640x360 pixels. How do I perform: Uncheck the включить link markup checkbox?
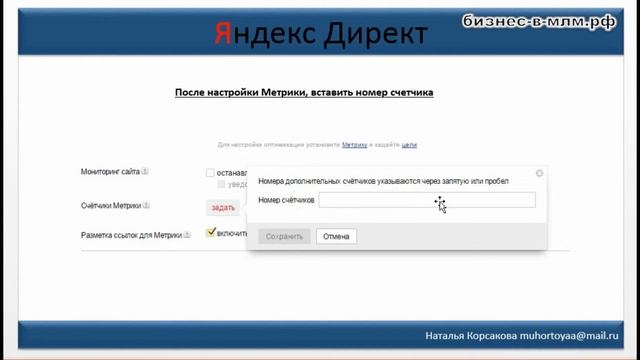click(211, 233)
